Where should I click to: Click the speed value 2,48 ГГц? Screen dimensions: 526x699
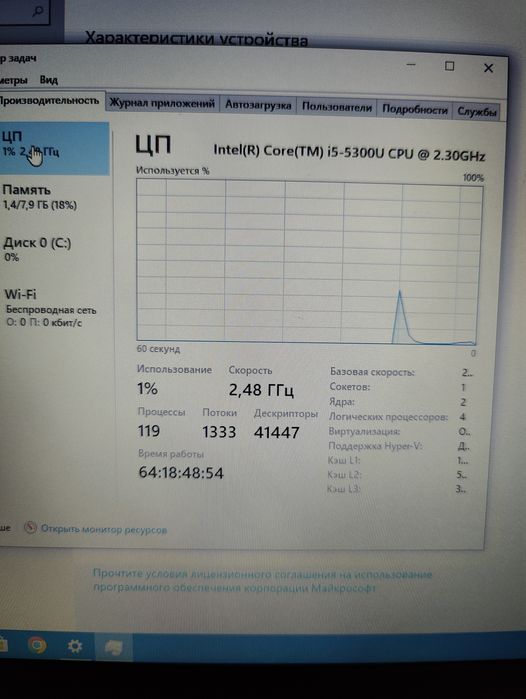pos(261,390)
